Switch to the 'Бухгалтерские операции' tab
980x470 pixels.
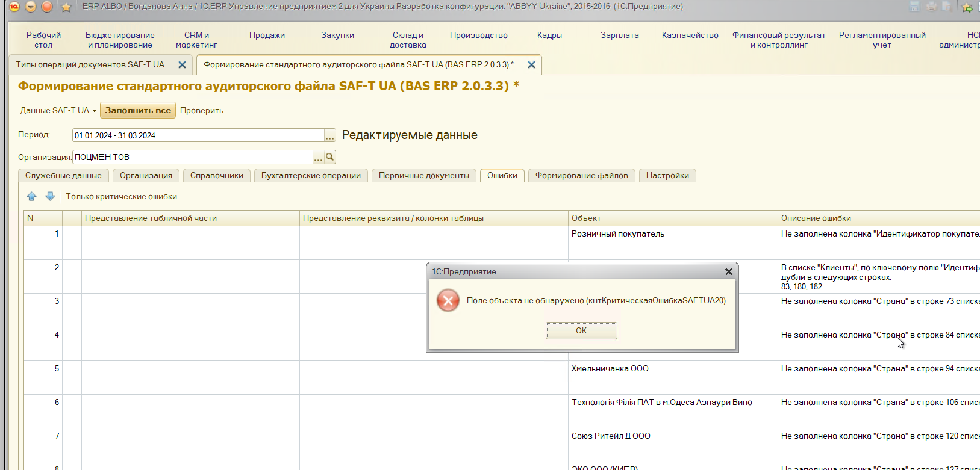click(311, 175)
